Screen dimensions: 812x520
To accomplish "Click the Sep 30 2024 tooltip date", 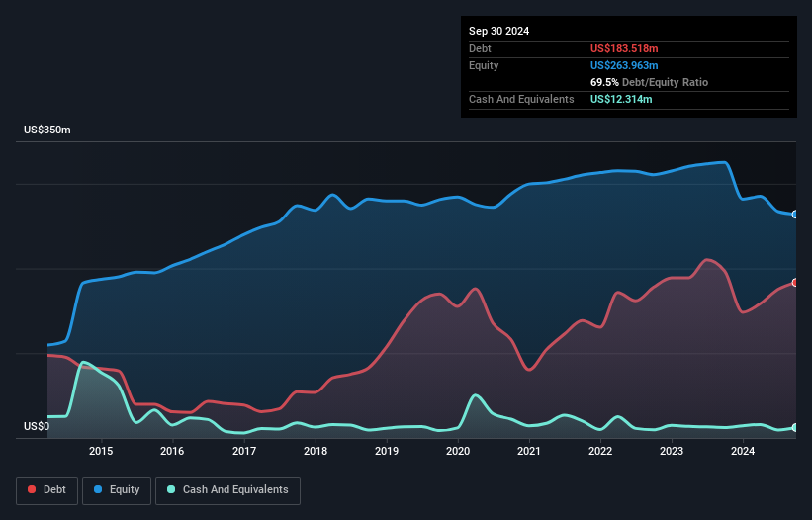I will (498, 31).
